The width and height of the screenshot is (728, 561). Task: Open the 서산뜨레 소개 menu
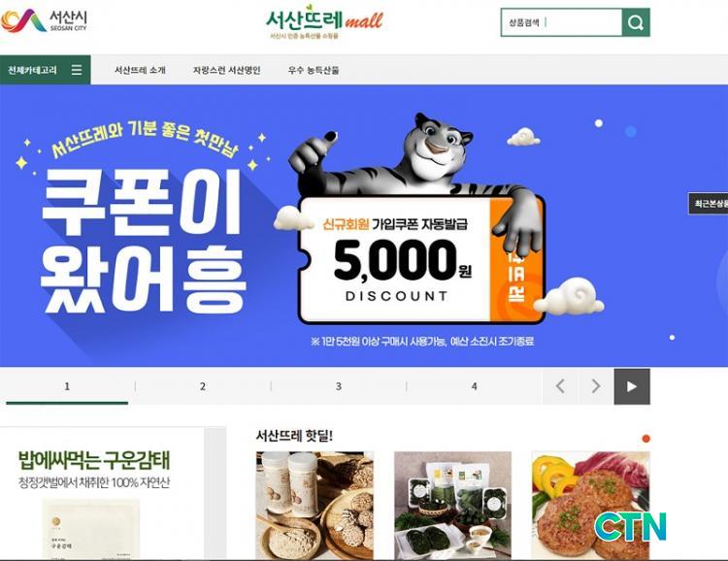tap(140, 70)
